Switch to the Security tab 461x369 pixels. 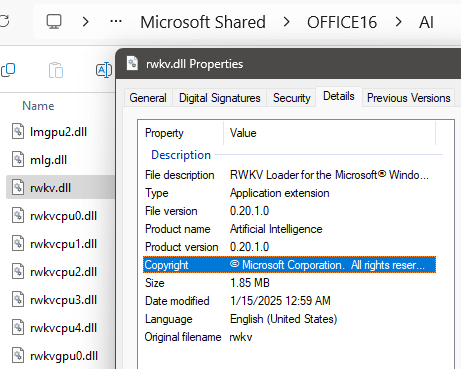point(291,98)
